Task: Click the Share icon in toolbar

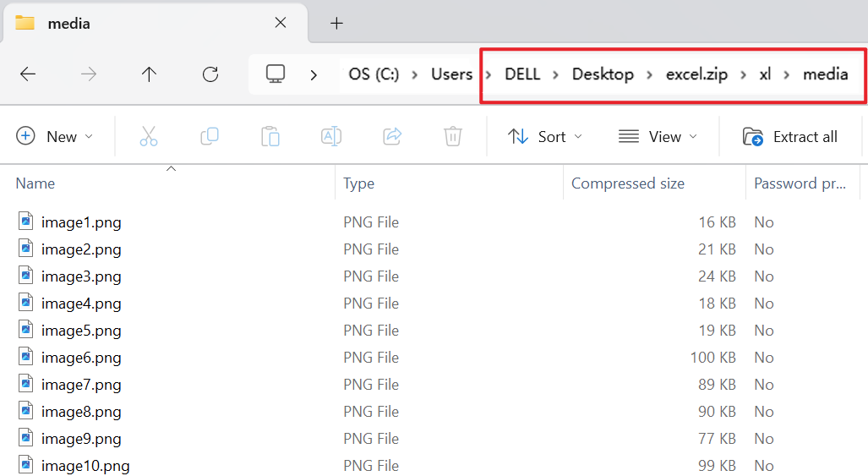Action: (x=392, y=136)
